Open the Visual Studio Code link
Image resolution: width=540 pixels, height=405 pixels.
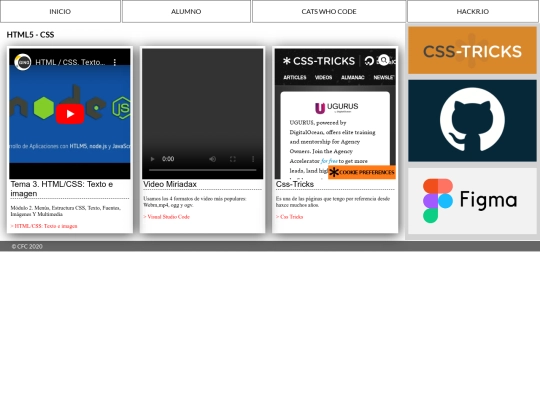click(x=167, y=217)
